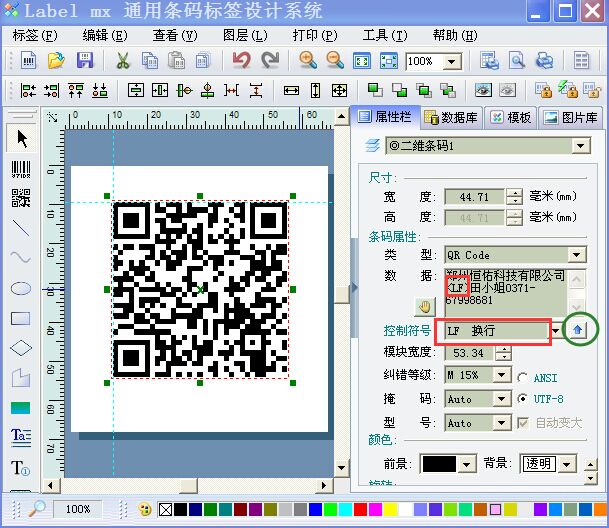
Task: Increase 模块宽度 with the up stepper
Action: point(504,349)
